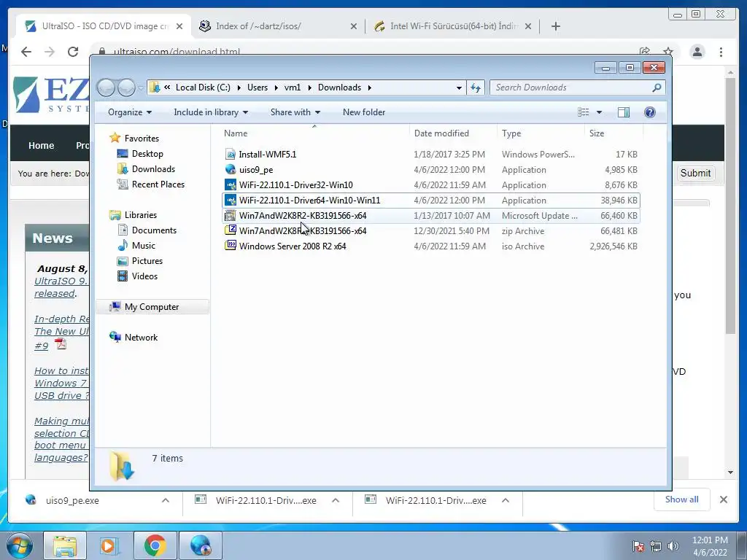
Task: Select the KB3191566 Microsoft Update file icon
Action: pyautogui.click(x=230, y=215)
